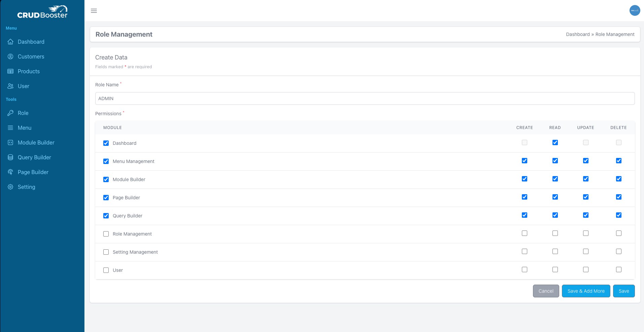Viewport: 644px width, 332px height.
Task: Open the Page Builder tool
Action: 33,172
